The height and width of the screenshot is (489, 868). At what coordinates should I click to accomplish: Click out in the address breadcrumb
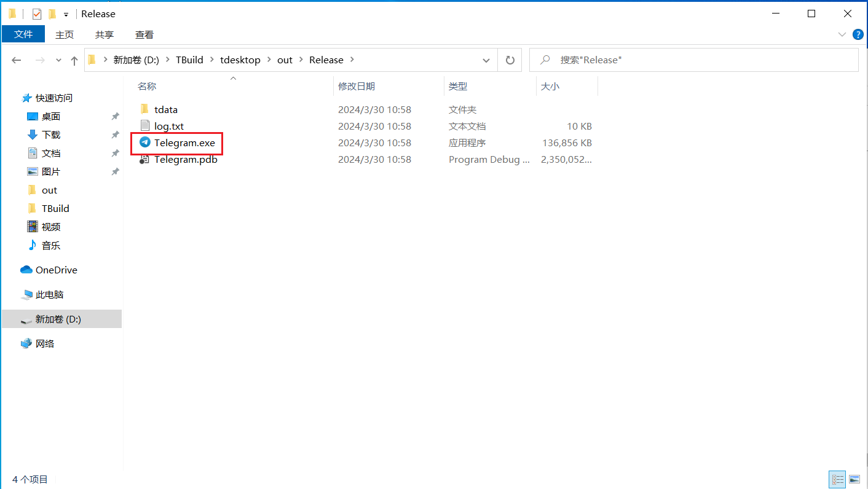[285, 60]
